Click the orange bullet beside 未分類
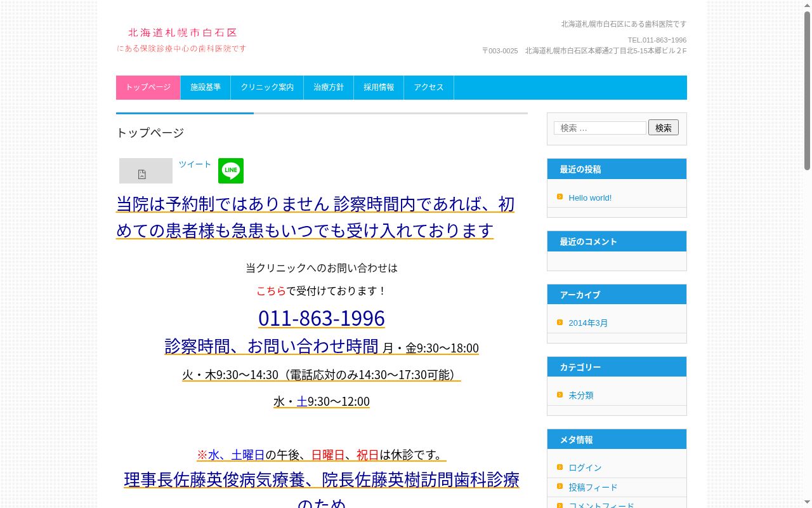Viewport: 812px width, 508px height. click(x=560, y=394)
